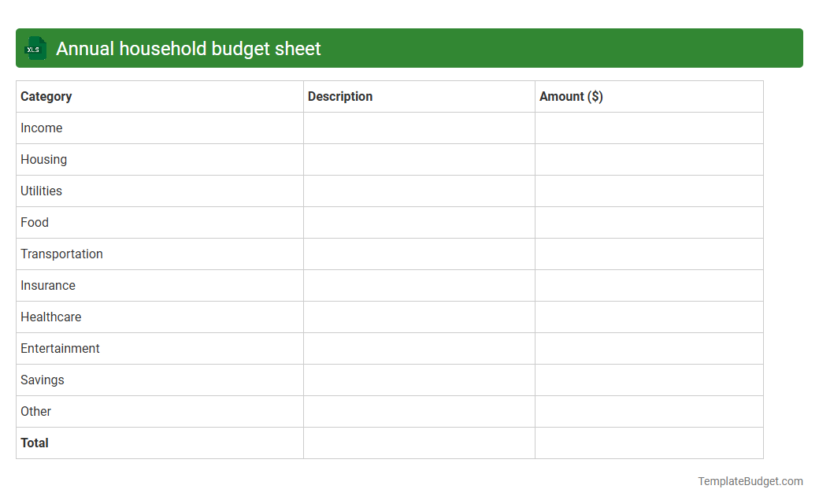Image resolution: width=819 pixels, height=504 pixels.
Task: Select the Description column header
Action: 340,96
